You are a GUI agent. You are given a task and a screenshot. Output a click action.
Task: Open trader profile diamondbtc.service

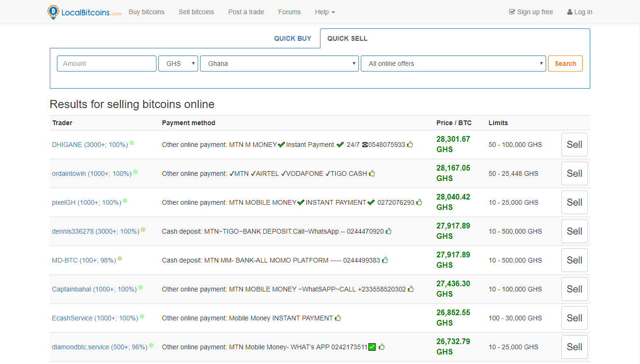click(x=100, y=347)
